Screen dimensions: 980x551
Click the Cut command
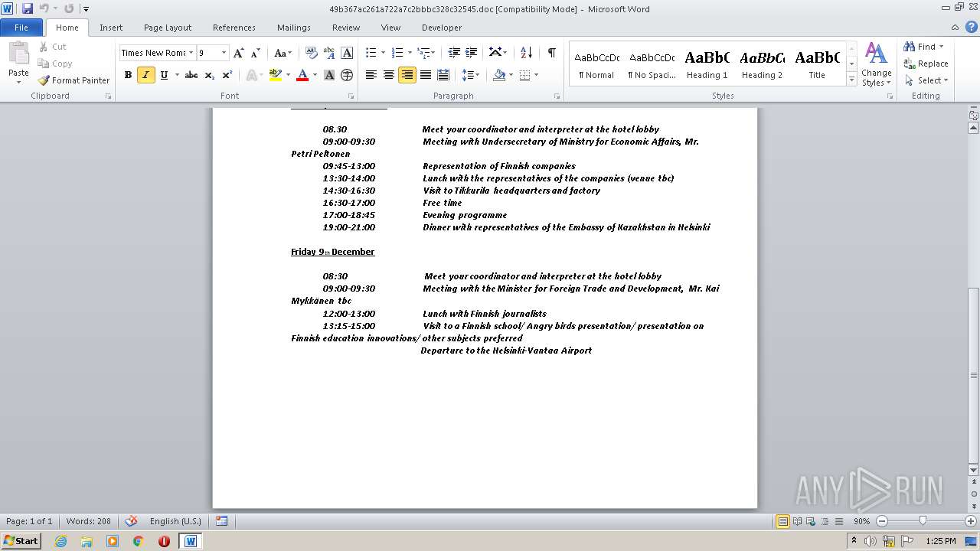52,47
